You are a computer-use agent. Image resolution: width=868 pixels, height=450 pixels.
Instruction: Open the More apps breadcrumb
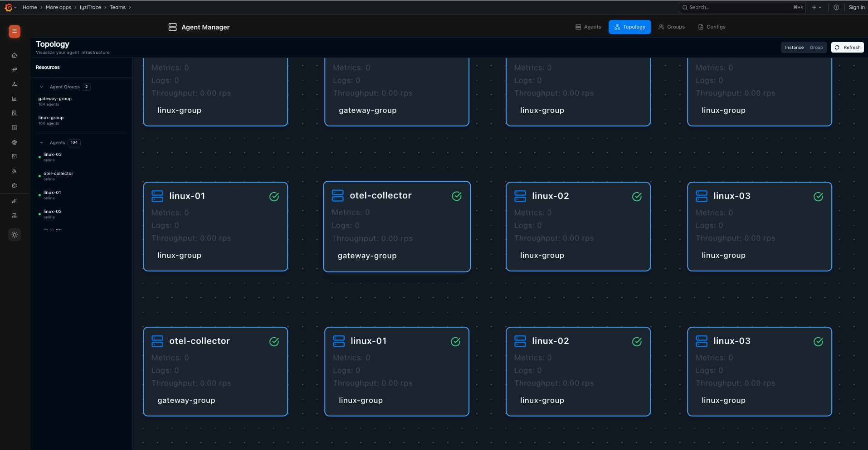point(59,7)
